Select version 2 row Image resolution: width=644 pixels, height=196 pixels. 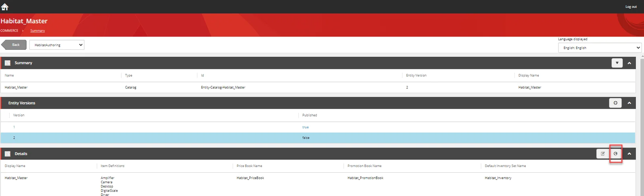tap(318, 138)
